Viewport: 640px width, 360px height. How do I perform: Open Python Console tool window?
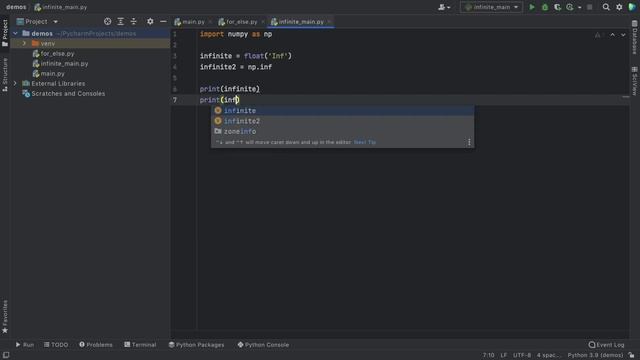click(263, 345)
